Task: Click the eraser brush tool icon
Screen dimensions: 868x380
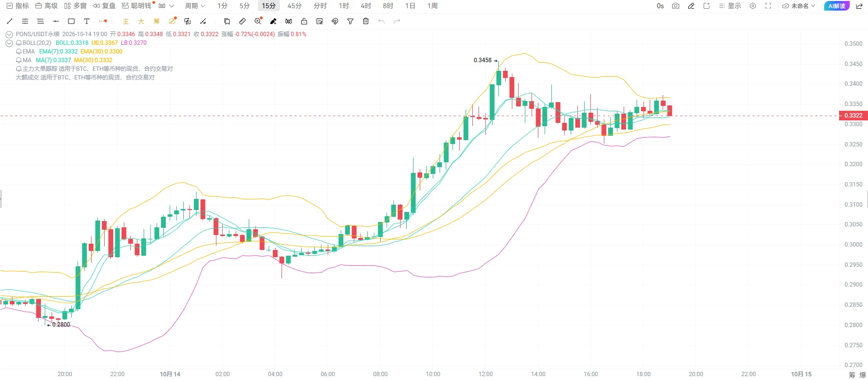Action: (x=273, y=21)
